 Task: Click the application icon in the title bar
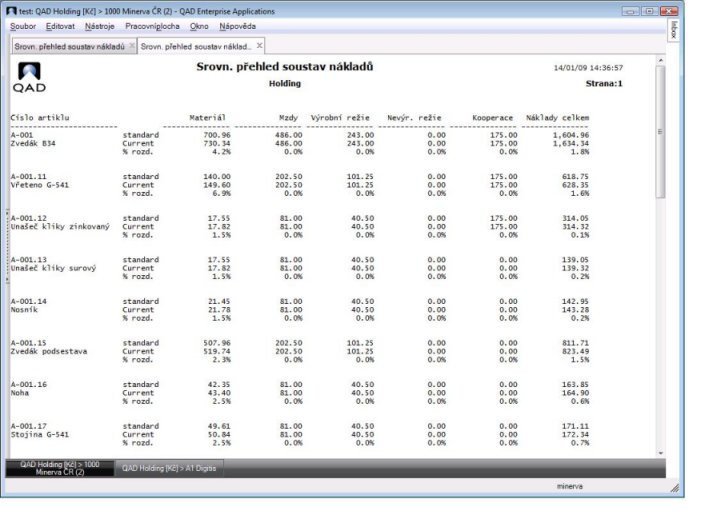click(x=11, y=11)
